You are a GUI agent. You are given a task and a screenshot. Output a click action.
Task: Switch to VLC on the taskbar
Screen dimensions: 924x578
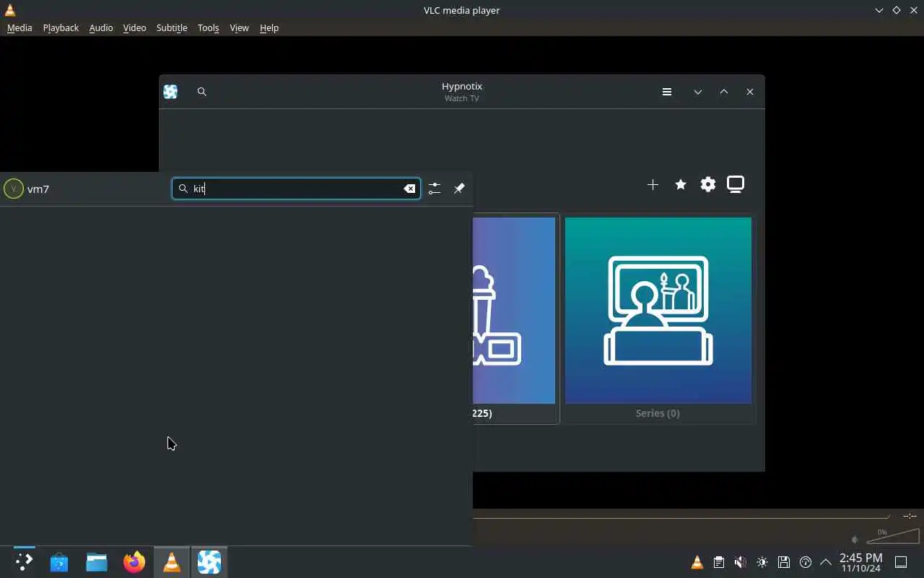172,562
